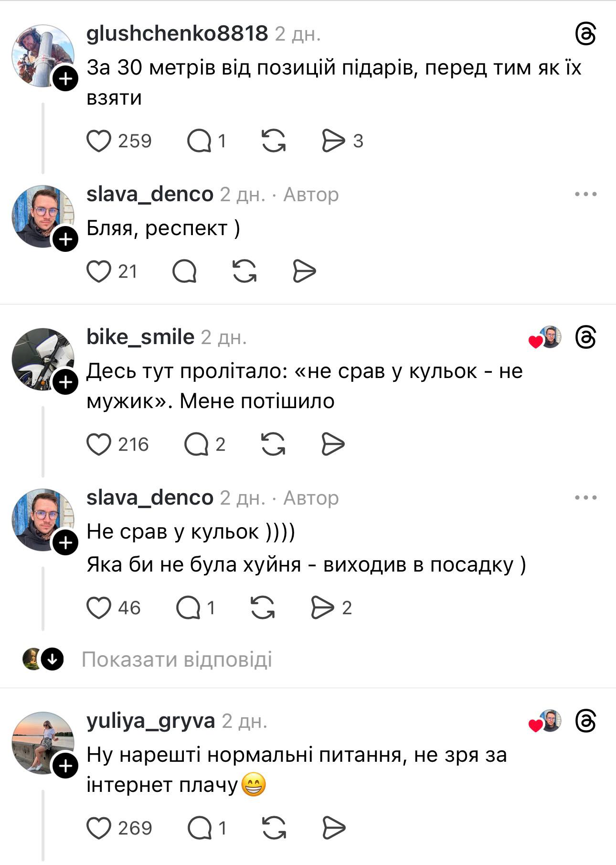Image resolution: width=616 pixels, height=865 pixels.
Task: Follow yuliya_gryva via plus badge on avatar
Action: click(x=65, y=766)
